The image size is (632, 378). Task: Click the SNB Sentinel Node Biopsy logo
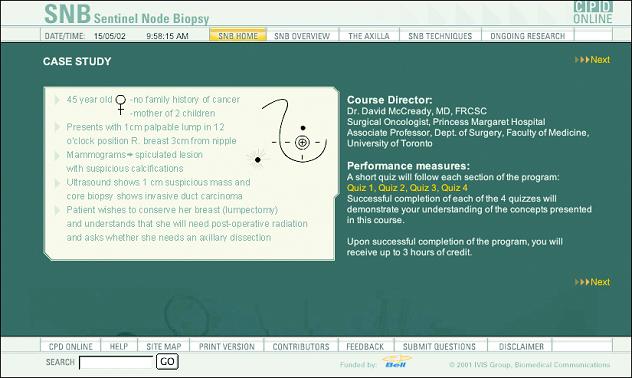[127, 14]
